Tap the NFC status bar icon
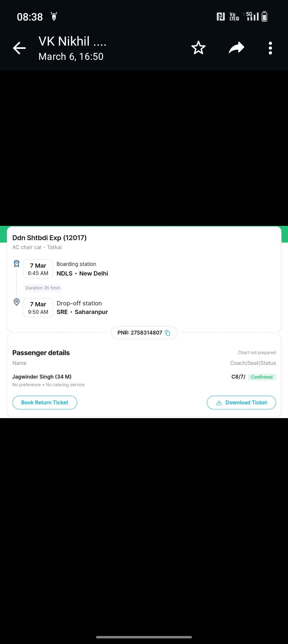 click(221, 17)
